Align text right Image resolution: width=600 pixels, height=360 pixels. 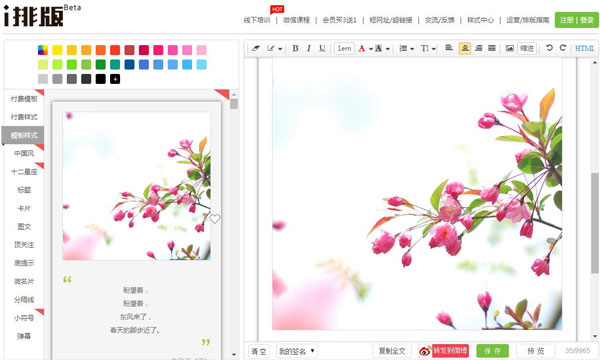coord(479,48)
